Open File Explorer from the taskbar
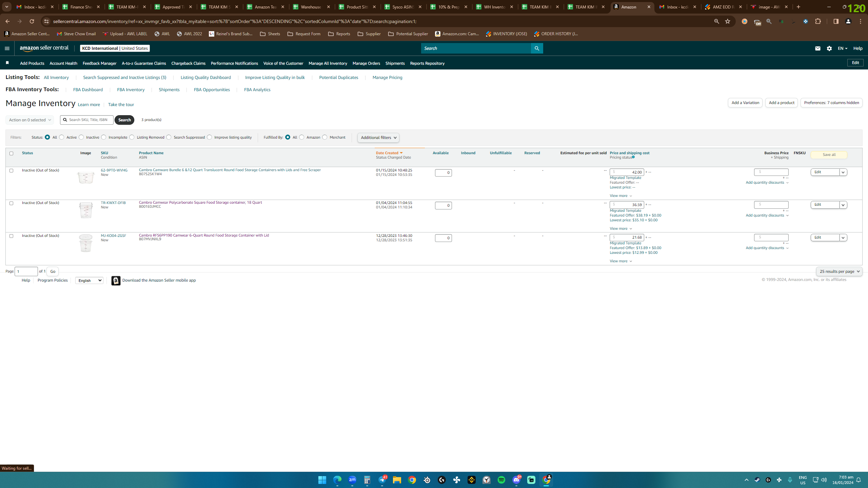Screen dimensions: 868x488 click(x=397, y=480)
